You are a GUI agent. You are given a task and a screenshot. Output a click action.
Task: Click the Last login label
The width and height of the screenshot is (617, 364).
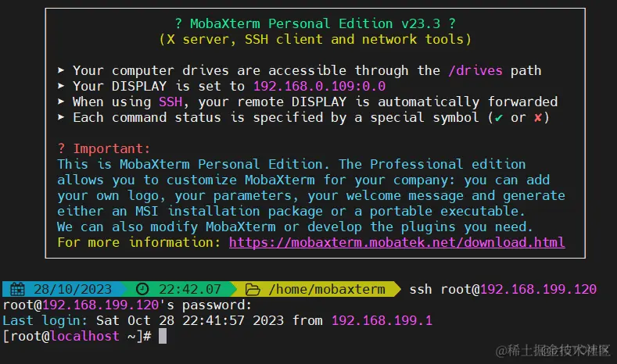point(45,320)
